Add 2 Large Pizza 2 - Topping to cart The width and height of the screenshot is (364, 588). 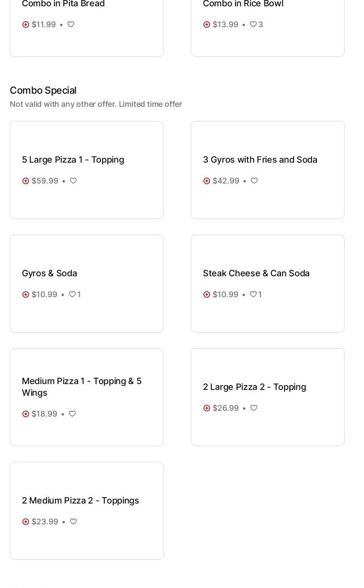207,408
